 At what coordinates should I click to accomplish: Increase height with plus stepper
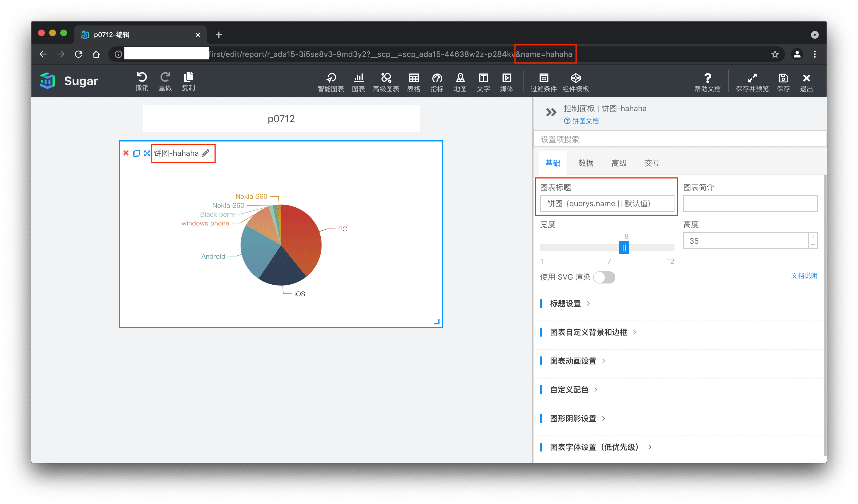point(812,236)
